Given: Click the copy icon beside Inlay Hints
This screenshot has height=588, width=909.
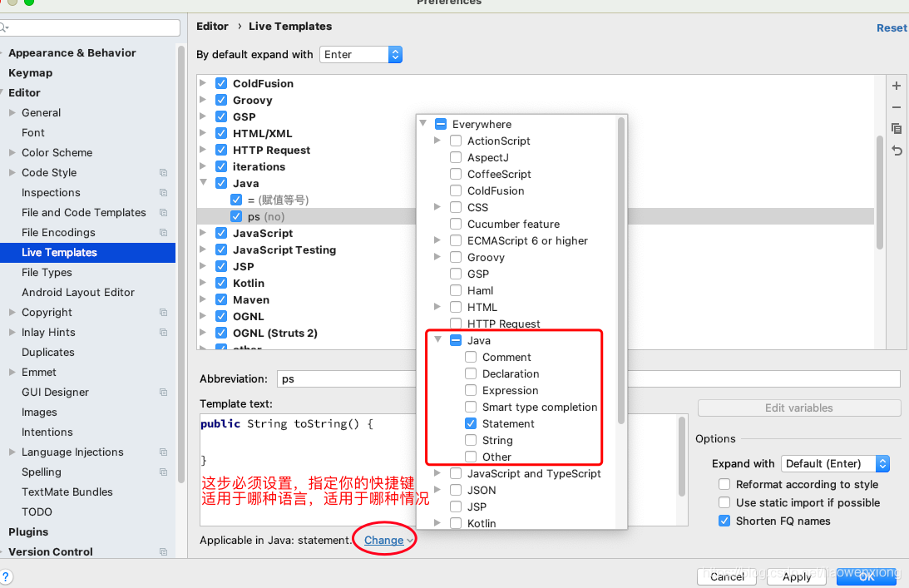Looking at the screenshot, I should tap(164, 333).
